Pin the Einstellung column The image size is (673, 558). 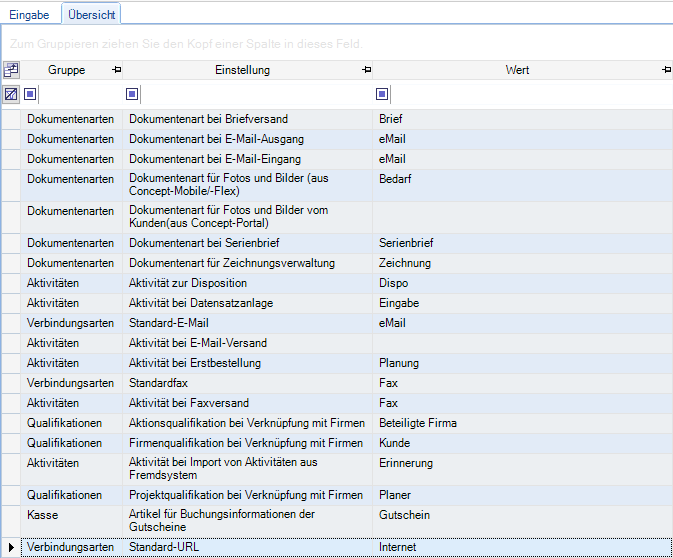pos(367,70)
